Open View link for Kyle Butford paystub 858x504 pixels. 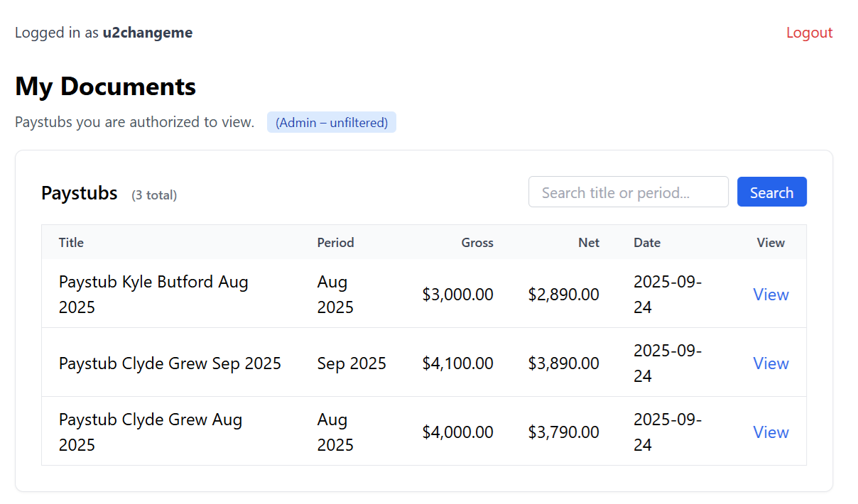coord(771,295)
